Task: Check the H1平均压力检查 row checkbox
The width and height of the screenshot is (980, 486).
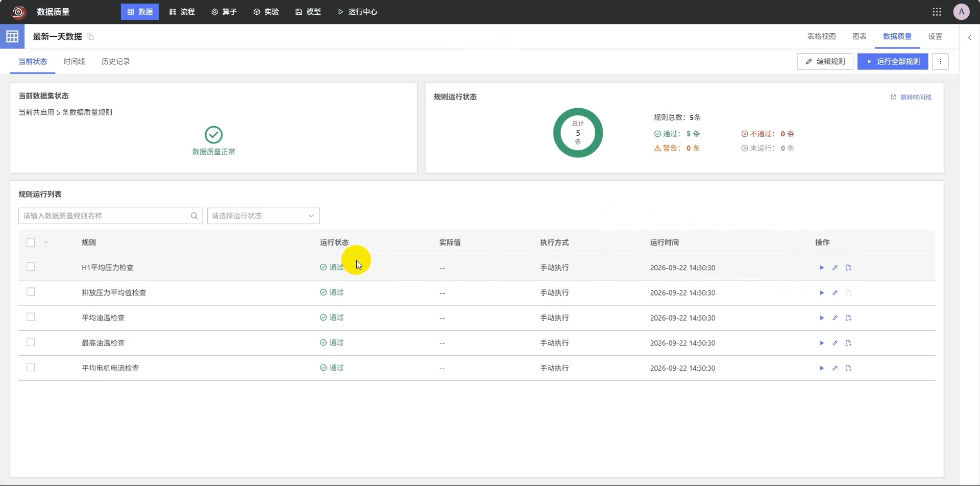Action: coord(31,266)
